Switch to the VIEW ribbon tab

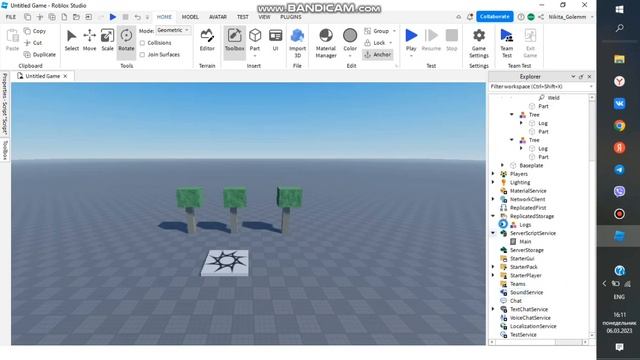click(x=264, y=17)
